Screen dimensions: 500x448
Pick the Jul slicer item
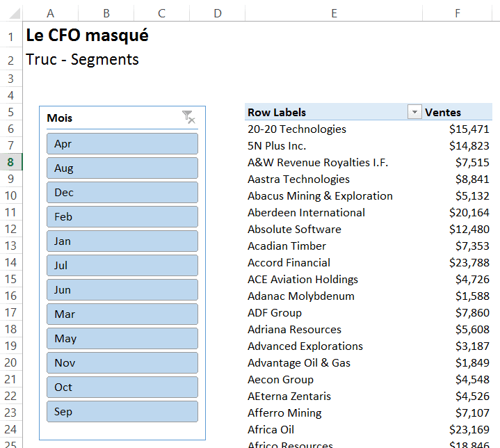click(122, 266)
